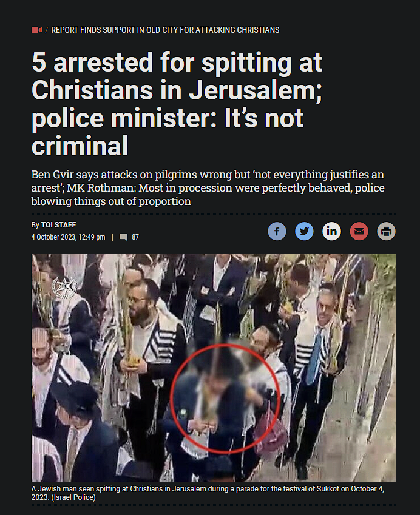Click the red video camera icon
This screenshot has width=420, height=515.
click(x=37, y=30)
